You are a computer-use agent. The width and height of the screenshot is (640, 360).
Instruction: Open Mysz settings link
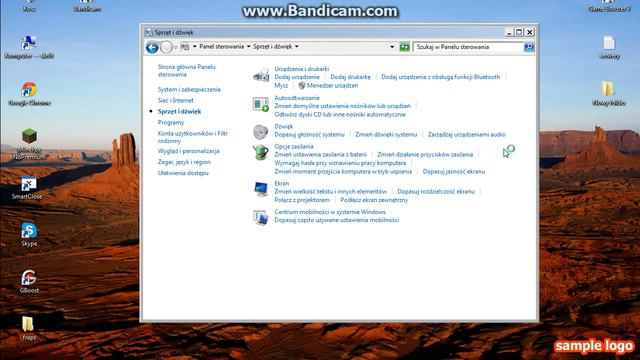[x=281, y=85]
